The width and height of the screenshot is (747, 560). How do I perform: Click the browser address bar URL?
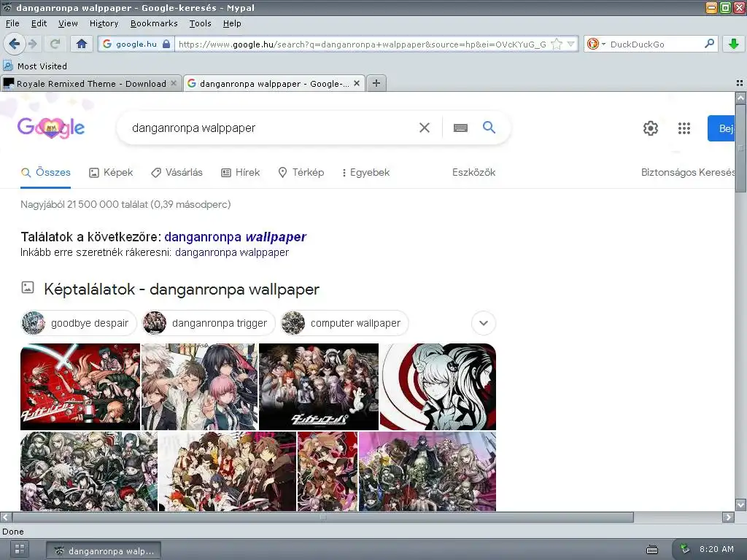[362, 44]
